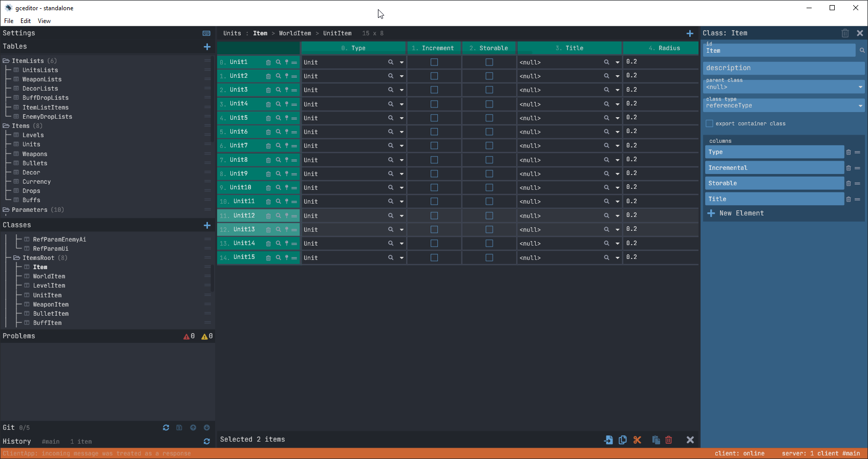This screenshot has height=459, width=868.
Task: Open the View menu
Action: click(x=44, y=21)
